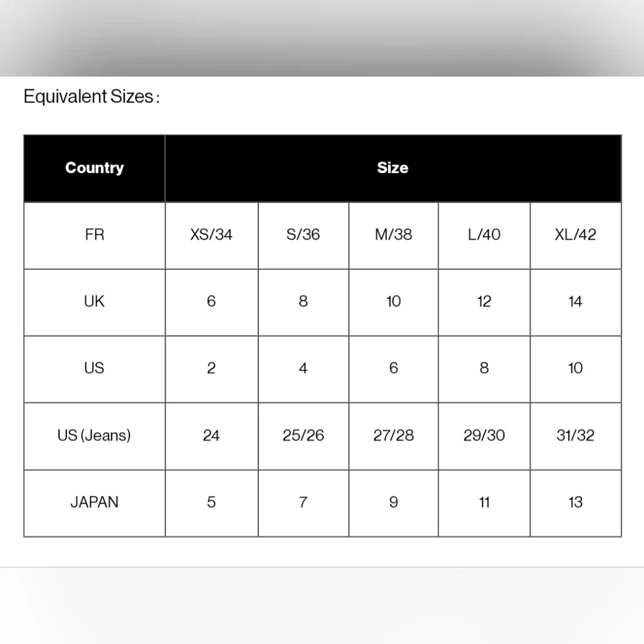This screenshot has width=644, height=644.
Task: Click the US (Jeans) row label
Action: (94, 435)
